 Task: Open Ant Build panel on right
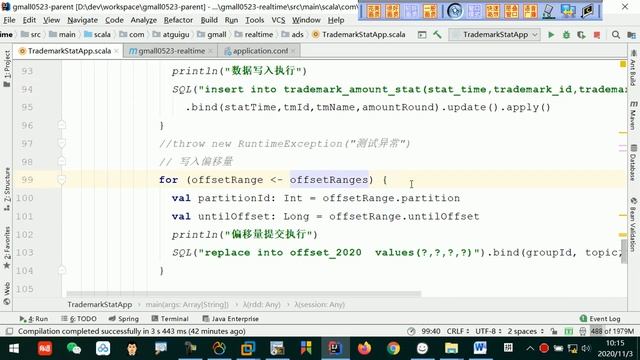pos(633,68)
